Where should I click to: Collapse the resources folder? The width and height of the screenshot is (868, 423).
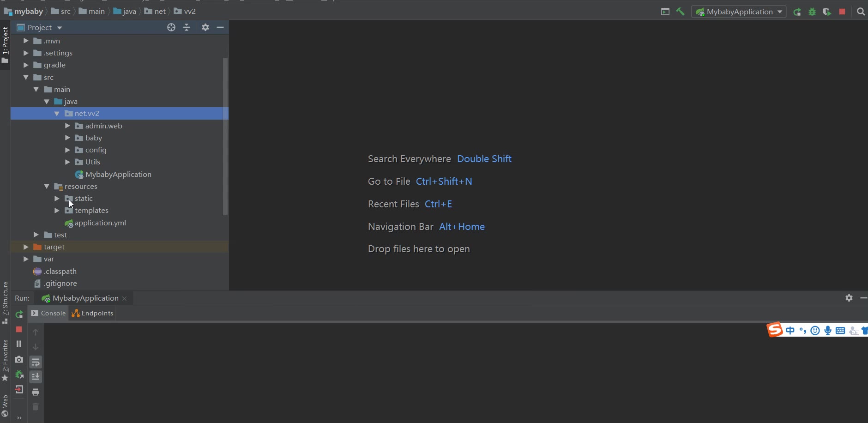(x=47, y=186)
